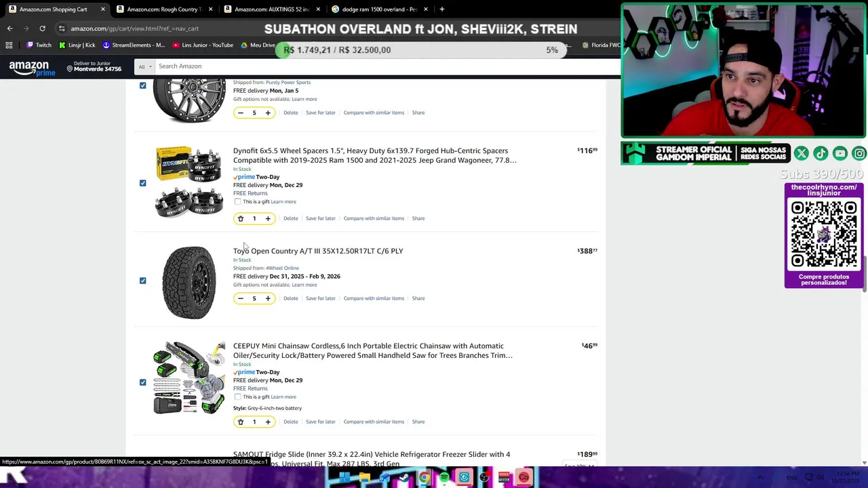Open SAMOUT Fridge Slide title link
The height and width of the screenshot is (488, 868).
[x=372, y=459]
